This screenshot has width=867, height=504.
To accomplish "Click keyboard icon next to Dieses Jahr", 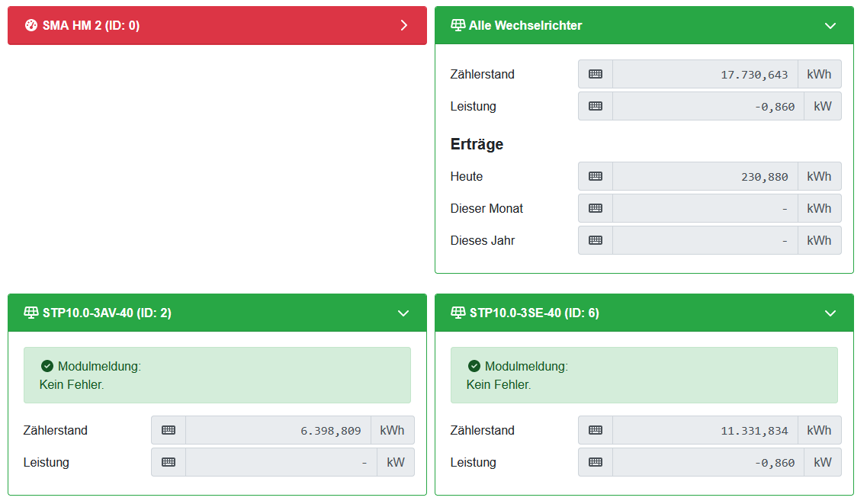I will click(596, 240).
